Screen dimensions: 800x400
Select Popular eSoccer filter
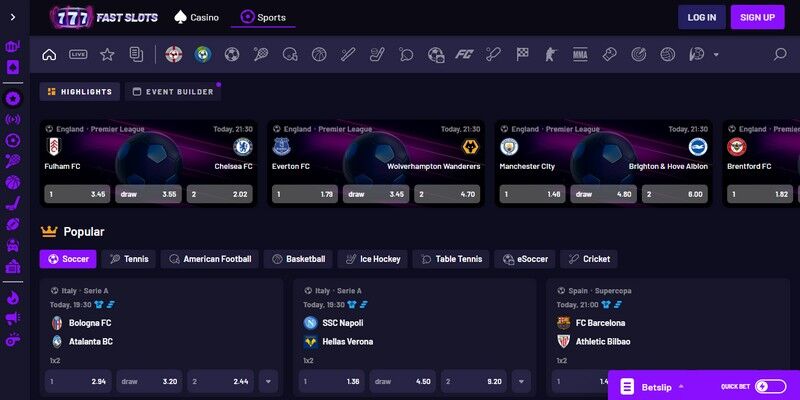click(x=524, y=259)
